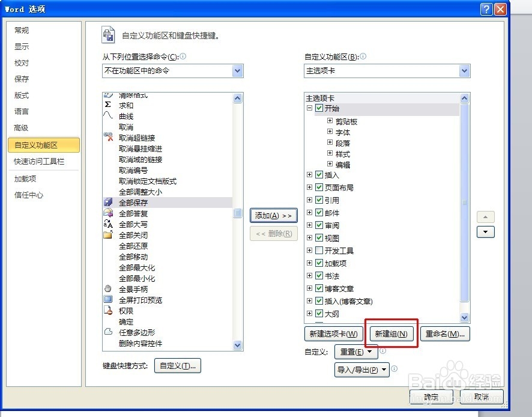This screenshot has width=532, height=417.
Task: Select 删除内容控件 in command list
Action: pyautogui.click(x=141, y=343)
